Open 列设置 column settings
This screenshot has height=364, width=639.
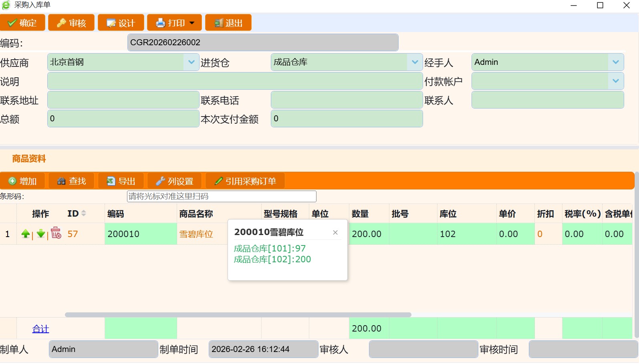tap(175, 181)
